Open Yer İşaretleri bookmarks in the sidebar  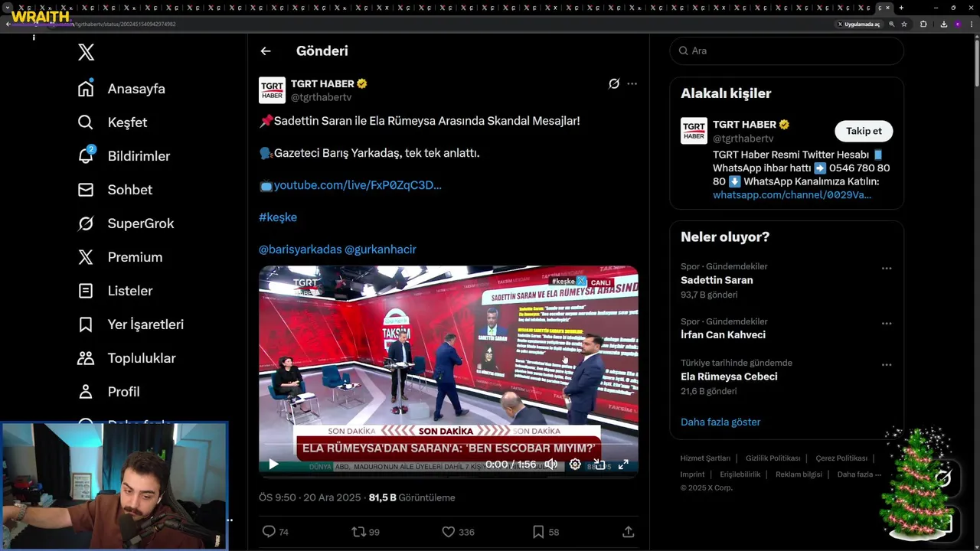click(130, 324)
